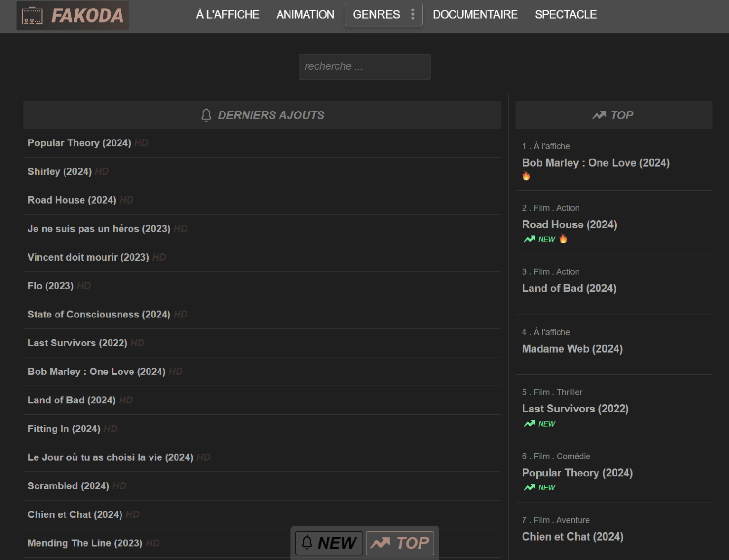The width and height of the screenshot is (729, 560).
Task: Click inside the recherche search field
Action: 364,66
